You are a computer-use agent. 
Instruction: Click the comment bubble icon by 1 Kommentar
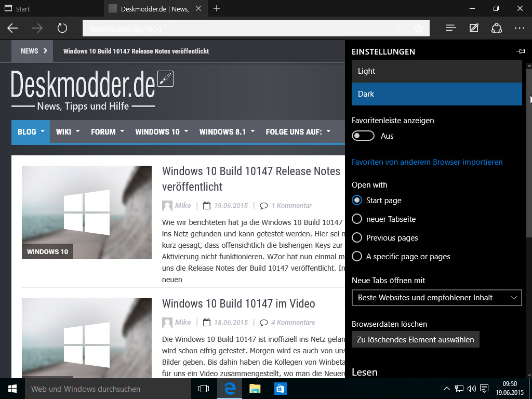click(x=263, y=206)
